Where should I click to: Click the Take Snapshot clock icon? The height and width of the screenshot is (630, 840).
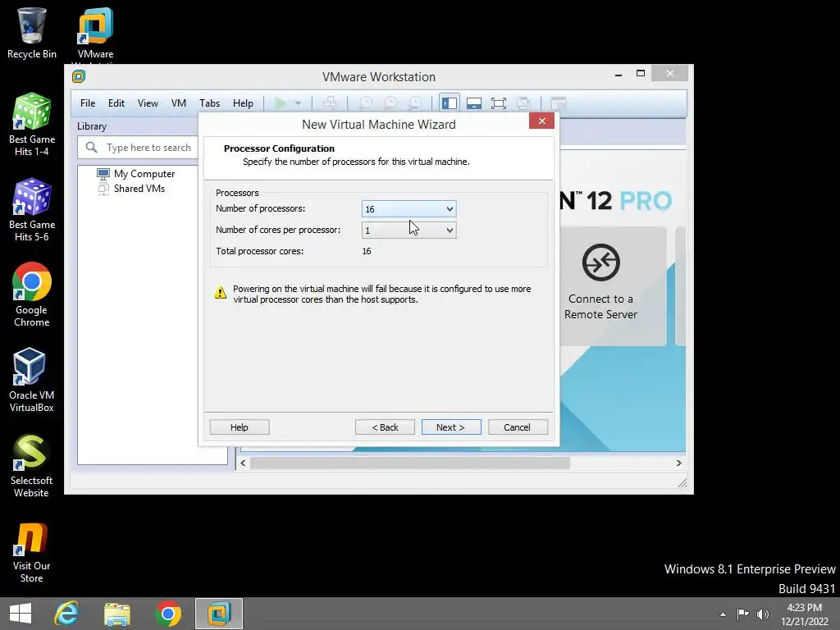point(365,103)
